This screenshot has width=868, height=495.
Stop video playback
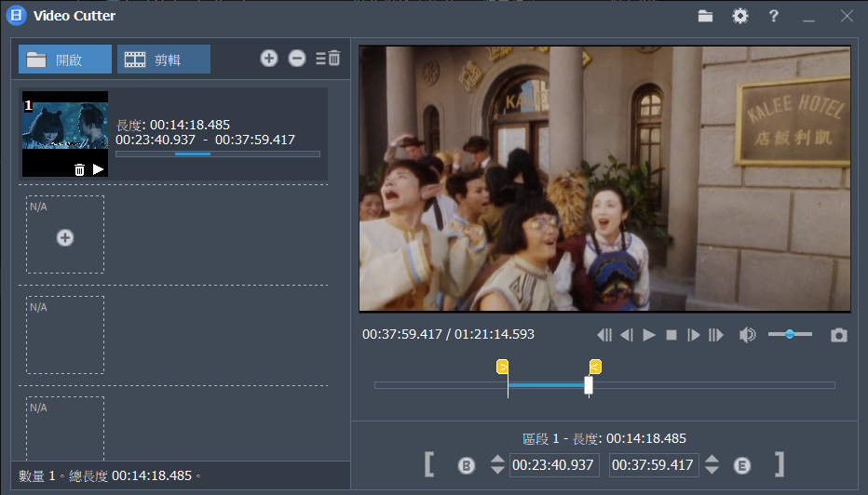[671, 335]
